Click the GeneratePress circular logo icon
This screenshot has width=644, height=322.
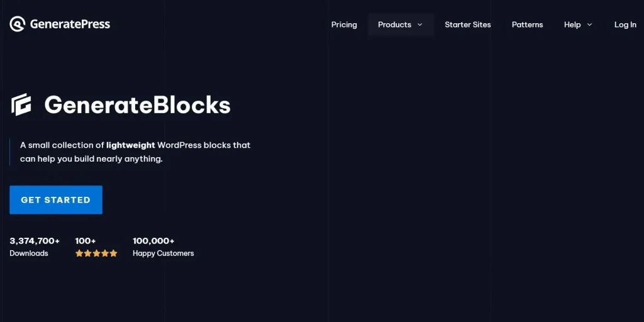(18, 25)
